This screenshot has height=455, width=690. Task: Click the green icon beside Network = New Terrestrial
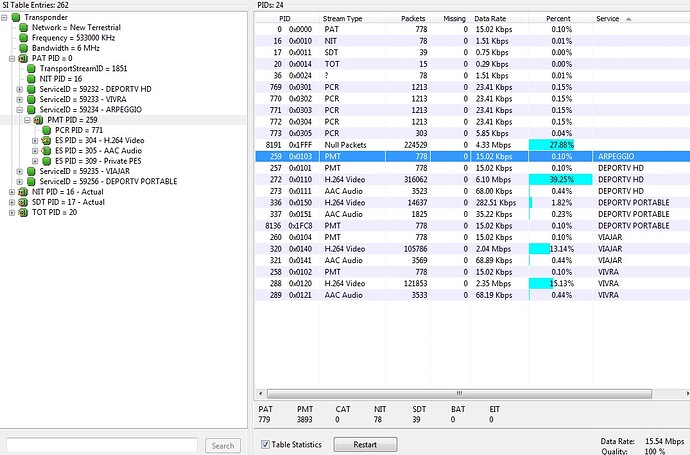pyautogui.click(x=24, y=28)
